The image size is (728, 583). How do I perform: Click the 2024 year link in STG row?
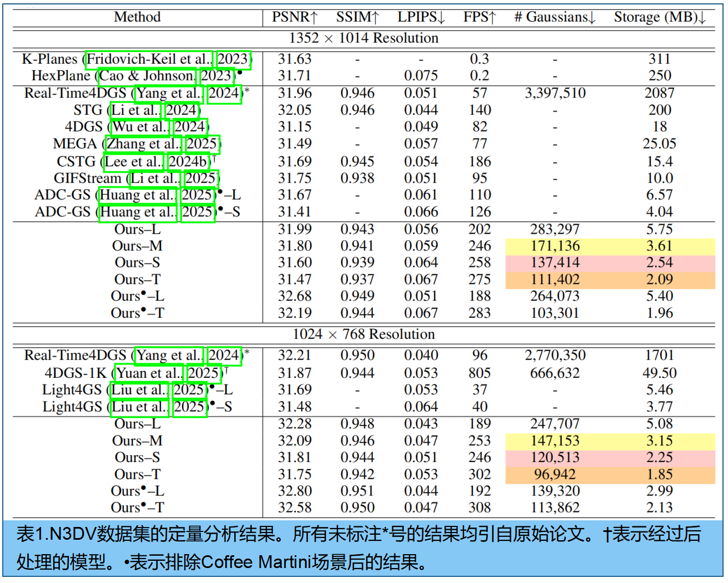(x=182, y=110)
